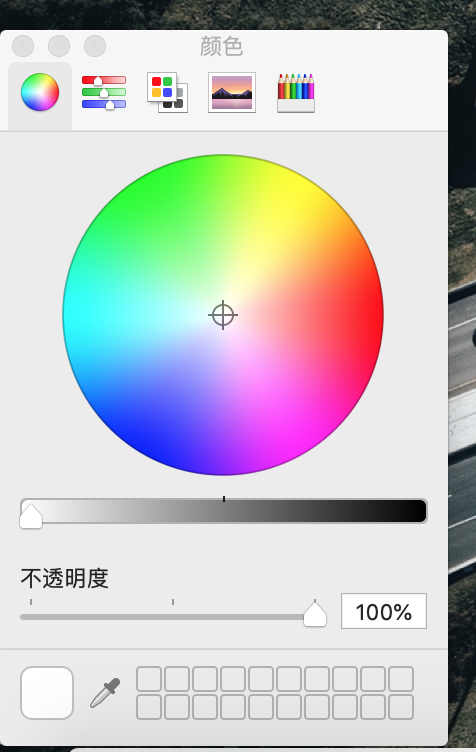This screenshot has width=476, height=752.
Task: Select the last saved swatch in top row
Action: [401, 679]
